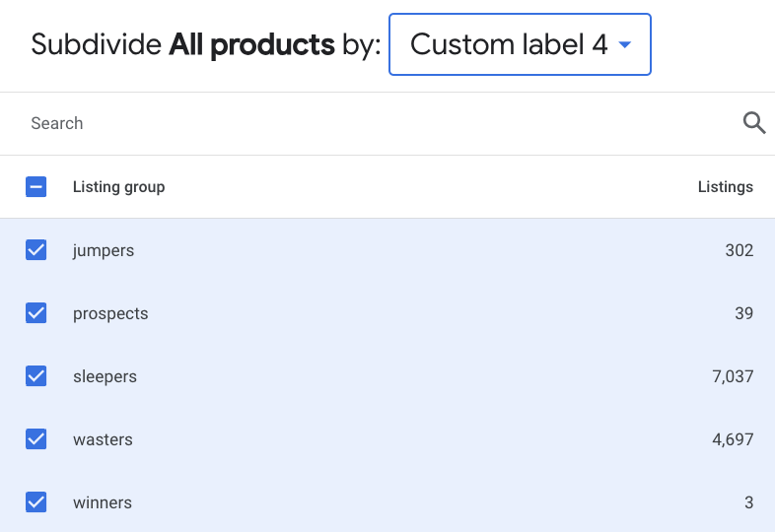Select the wasters listing group label
This screenshot has height=532, width=775.
(103, 439)
